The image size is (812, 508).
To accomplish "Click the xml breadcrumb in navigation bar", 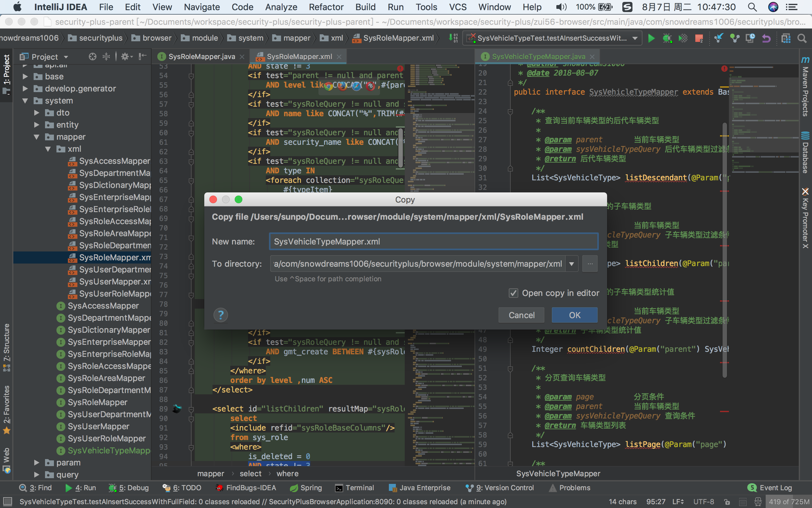I will [332, 38].
